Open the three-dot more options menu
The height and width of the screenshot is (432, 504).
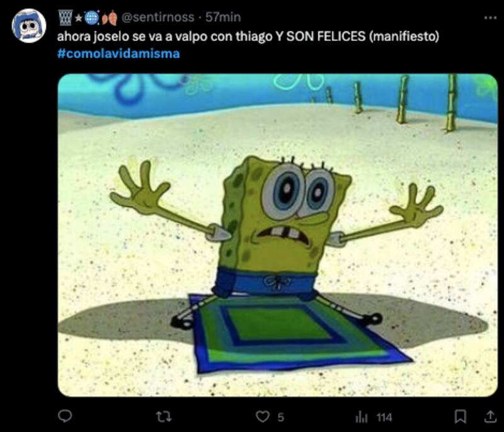tap(490, 18)
